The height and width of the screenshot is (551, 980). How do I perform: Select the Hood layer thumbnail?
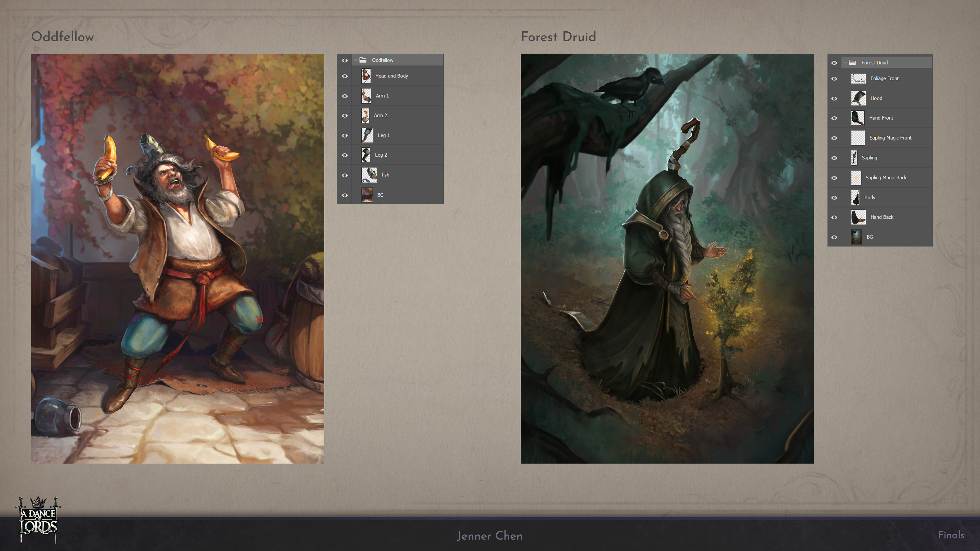click(858, 98)
